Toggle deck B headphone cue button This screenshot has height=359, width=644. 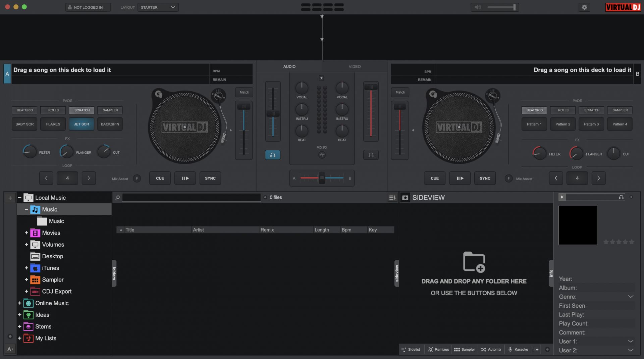click(371, 155)
